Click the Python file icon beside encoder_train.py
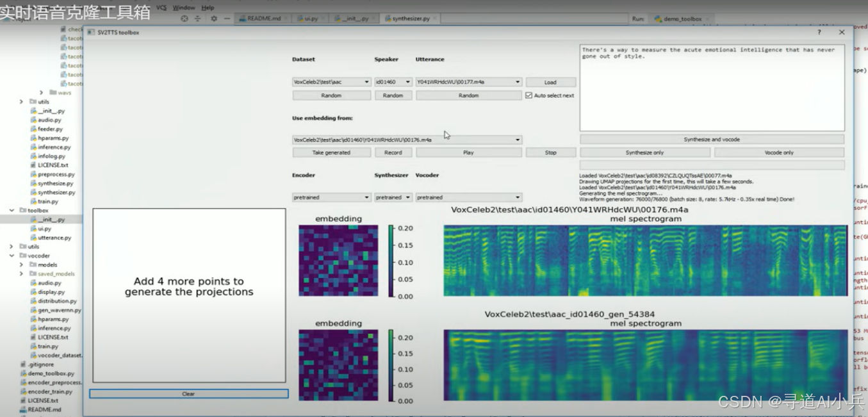 (x=24, y=391)
